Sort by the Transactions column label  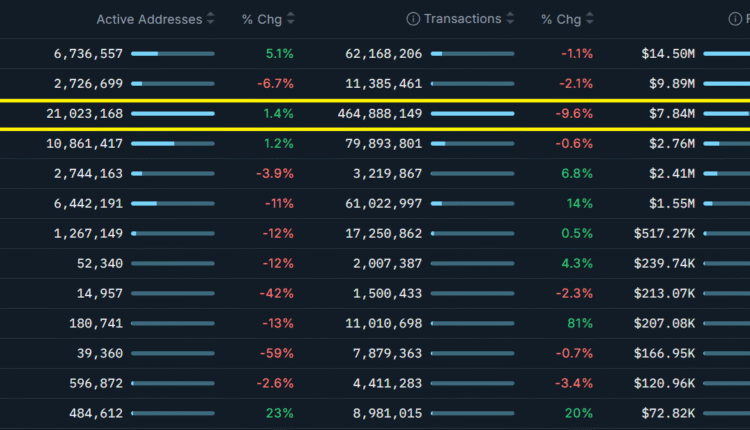[462, 19]
